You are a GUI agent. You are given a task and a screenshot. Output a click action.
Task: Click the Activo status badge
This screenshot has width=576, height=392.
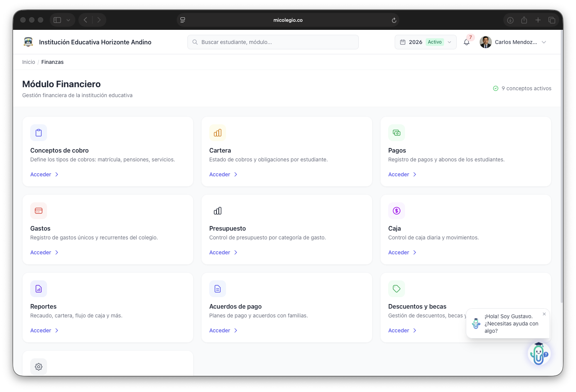click(x=435, y=42)
